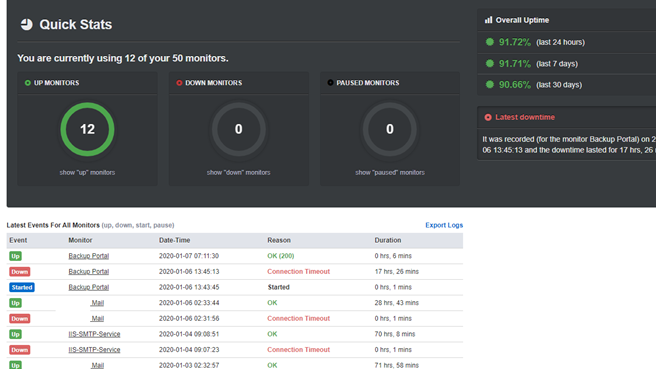Click the 70 hrs, 8 mins duration
Screen dimensions: 656x369
tap(395, 334)
